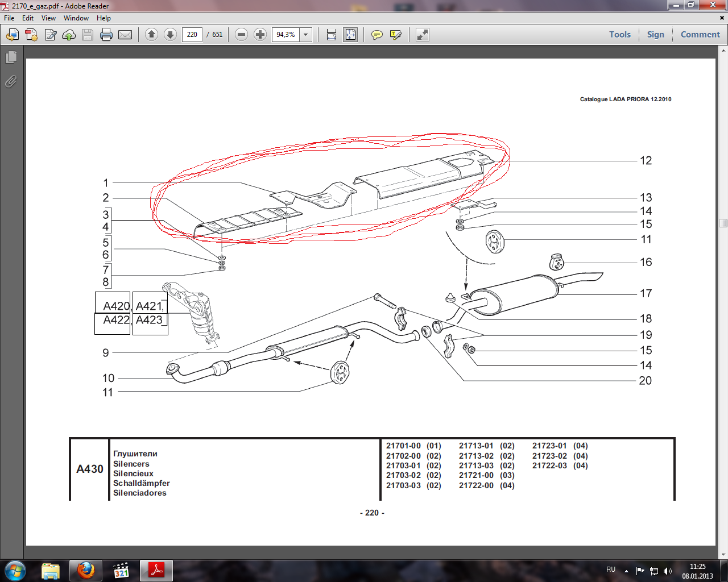The image size is (728, 582).
Task: Click the A430 section code label
Action: click(90, 469)
